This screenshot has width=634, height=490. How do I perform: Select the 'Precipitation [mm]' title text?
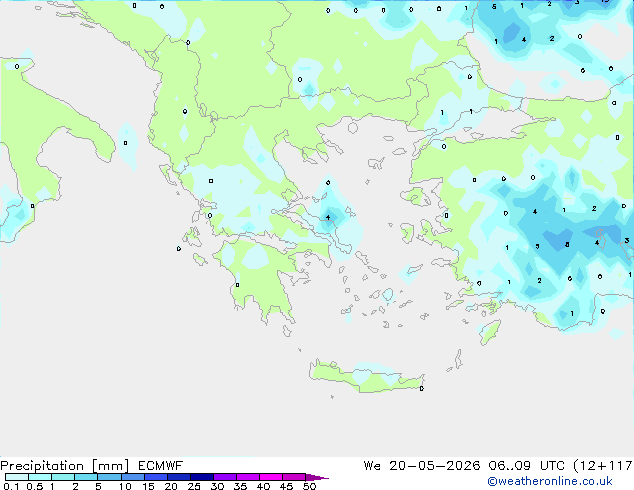tap(65, 466)
